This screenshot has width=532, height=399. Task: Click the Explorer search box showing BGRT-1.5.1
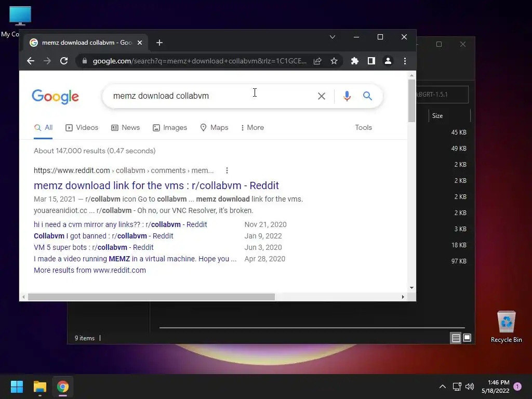[443, 95]
